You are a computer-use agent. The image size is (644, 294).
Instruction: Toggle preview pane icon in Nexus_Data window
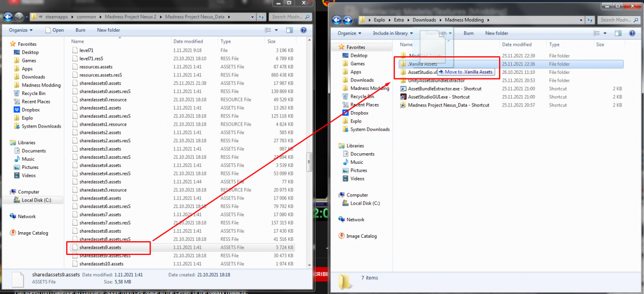(290, 30)
